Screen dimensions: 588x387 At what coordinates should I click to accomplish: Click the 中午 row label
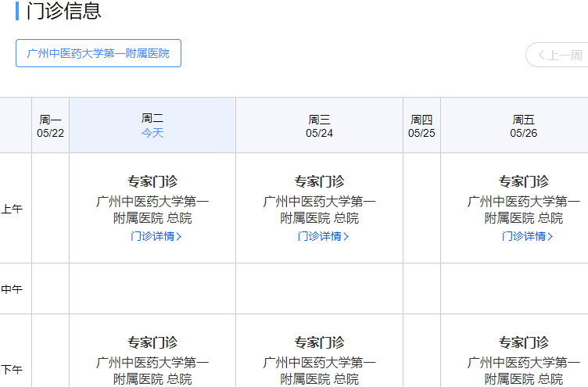click(12, 289)
